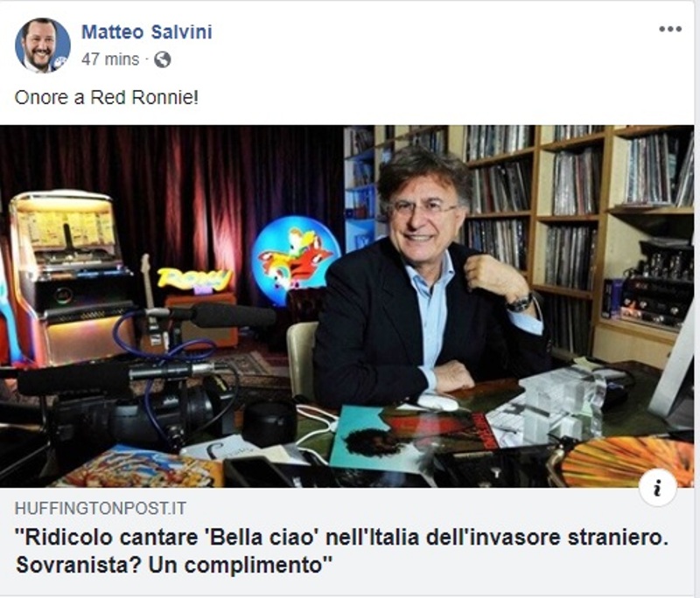The image size is (700, 598).
Task: Open Matteo Salvini's profile picture
Action: click(x=42, y=45)
